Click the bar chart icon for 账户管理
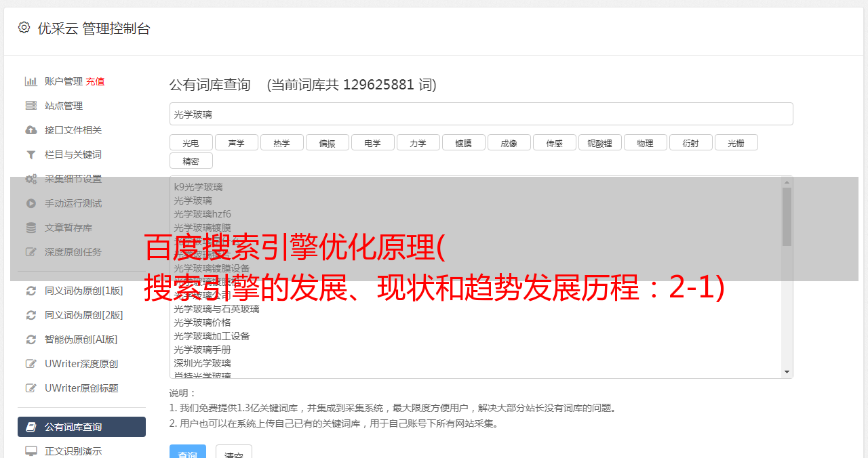The height and width of the screenshot is (458, 868). [31, 81]
